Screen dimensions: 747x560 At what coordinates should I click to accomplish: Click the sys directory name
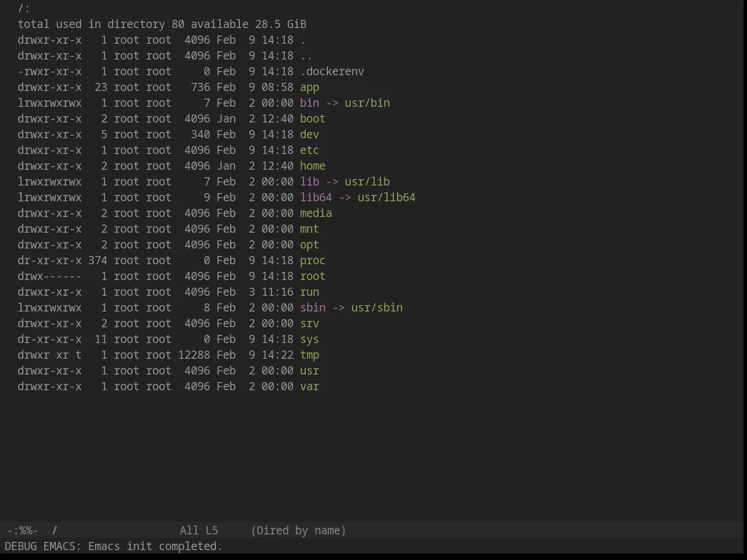tap(309, 339)
